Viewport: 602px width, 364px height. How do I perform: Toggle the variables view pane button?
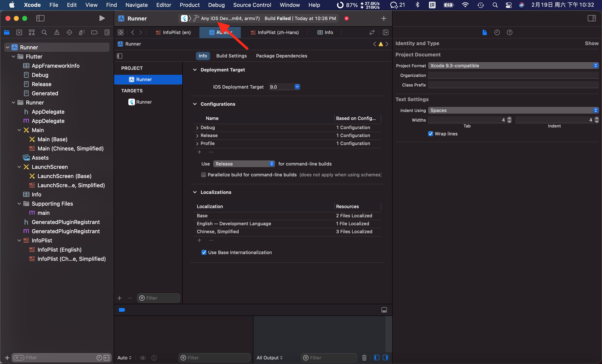[x=376, y=358]
